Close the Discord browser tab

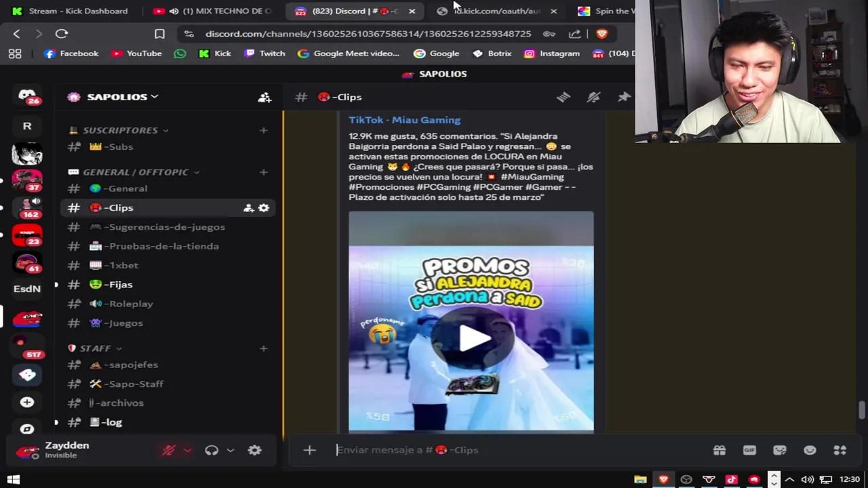click(412, 12)
